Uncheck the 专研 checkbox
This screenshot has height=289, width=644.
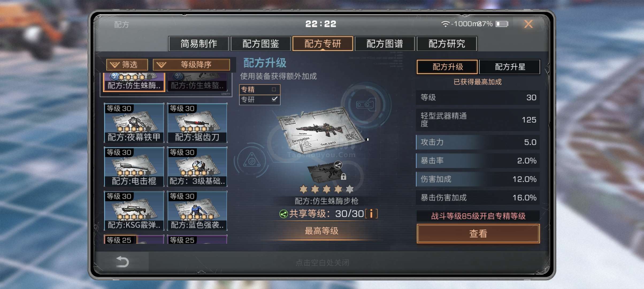(x=274, y=99)
